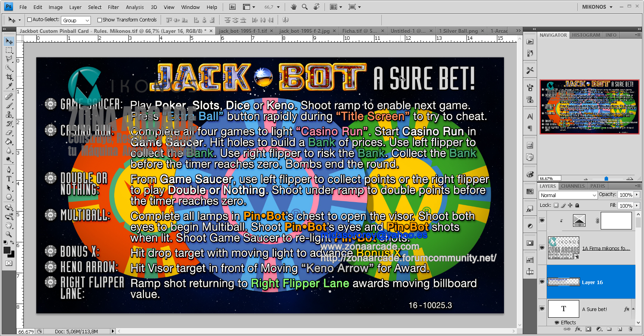Toggle lock transparent pixels
Viewport: 644px width, 336px height.
(x=556, y=205)
